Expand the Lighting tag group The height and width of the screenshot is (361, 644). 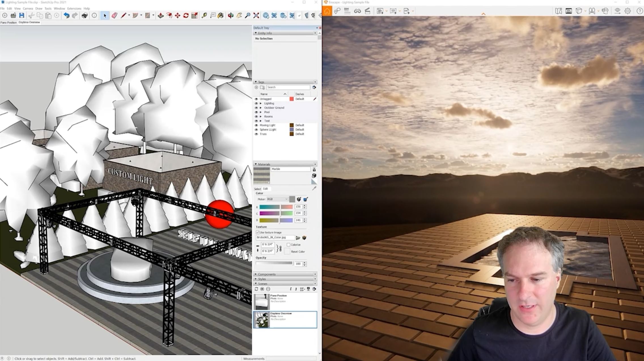(260, 103)
